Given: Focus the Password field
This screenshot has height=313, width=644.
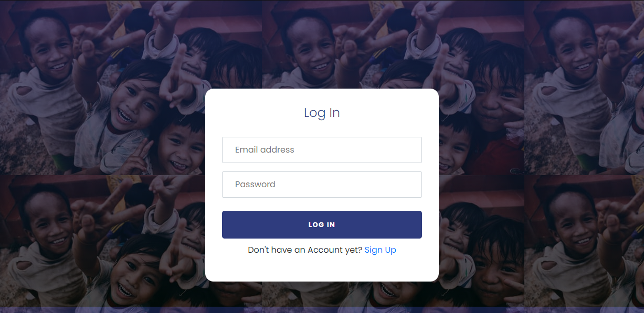Looking at the screenshot, I should click(322, 185).
